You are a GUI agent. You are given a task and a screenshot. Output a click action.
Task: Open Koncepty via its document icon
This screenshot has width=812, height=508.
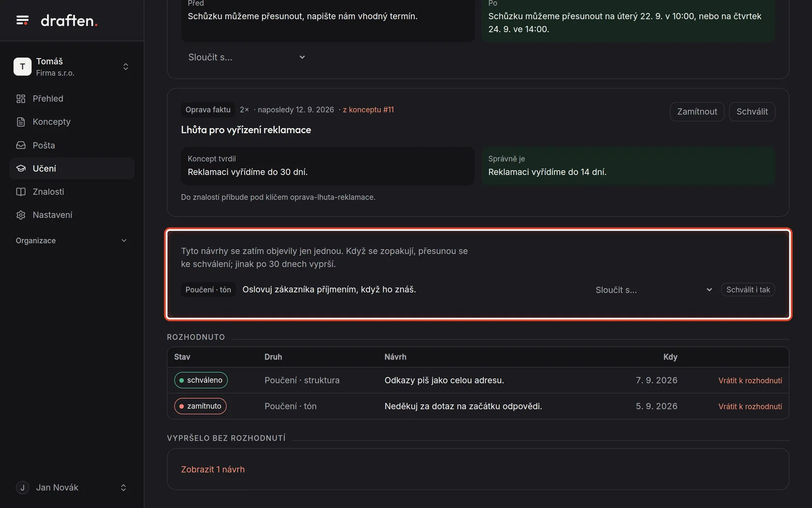[21, 122]
